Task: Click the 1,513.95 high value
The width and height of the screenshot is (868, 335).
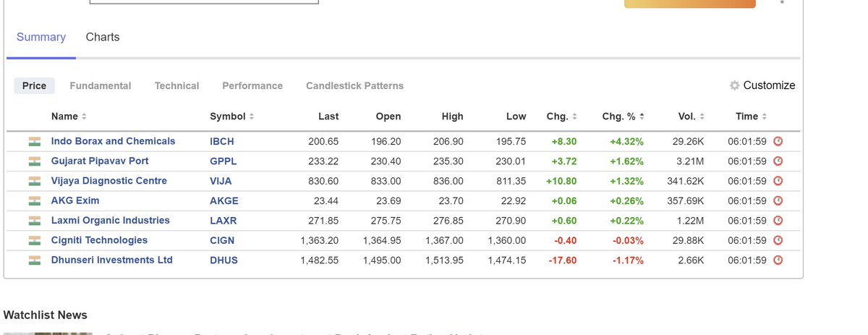Action: pyautogui.click(x=445, y=260)
